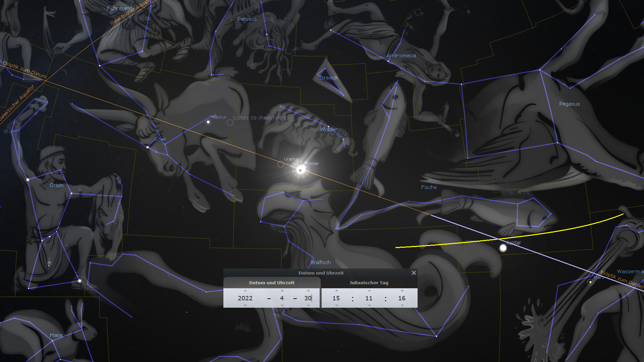Switch to the Julianischer Tag tab
Screen dimensions: 644x362
pos(369,283)
